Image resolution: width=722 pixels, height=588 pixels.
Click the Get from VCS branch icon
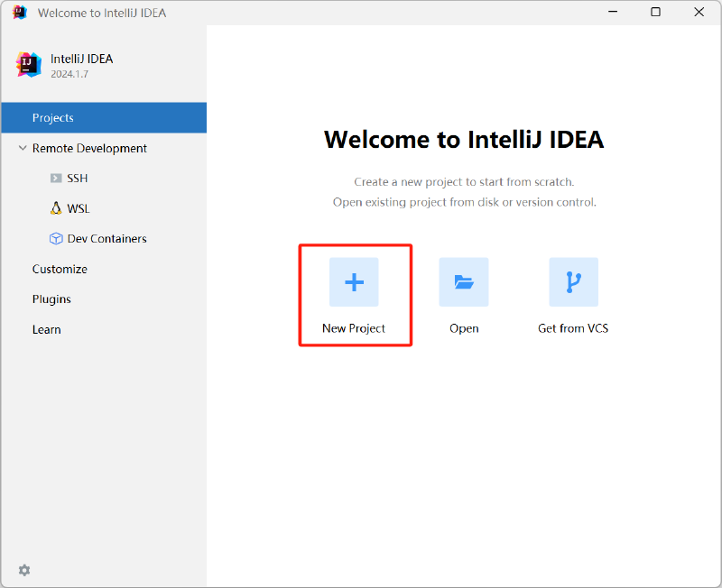coord(574,282)
